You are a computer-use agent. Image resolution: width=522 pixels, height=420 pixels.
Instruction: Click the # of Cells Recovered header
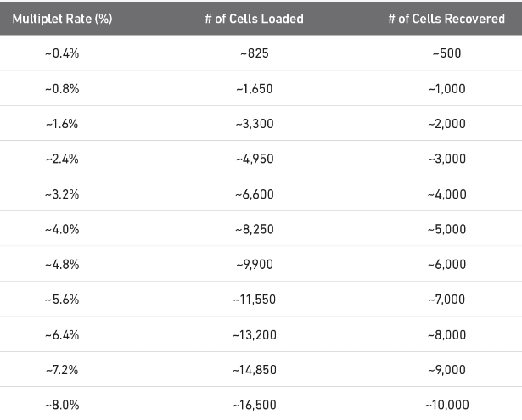click(x=446, y=18)
